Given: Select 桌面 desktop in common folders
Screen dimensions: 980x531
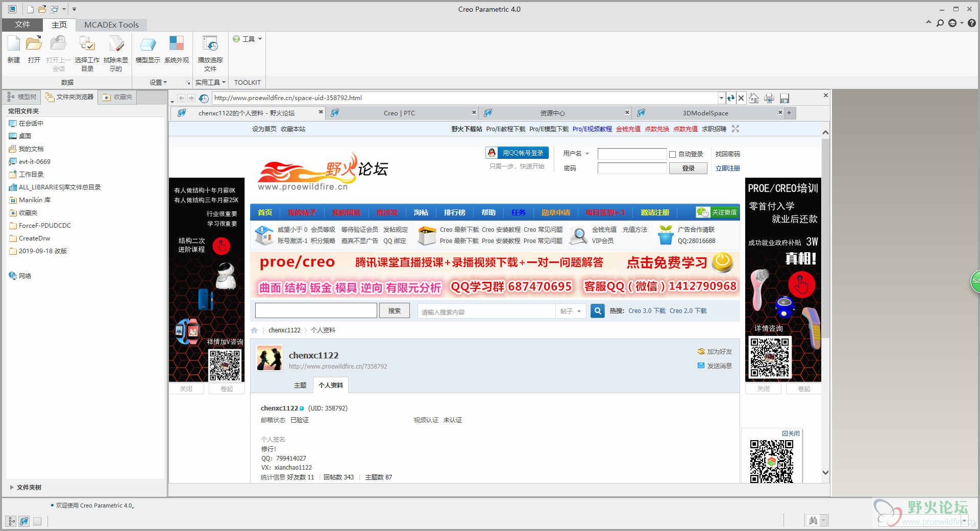Looking at the screenshot, I should (20, 136).
